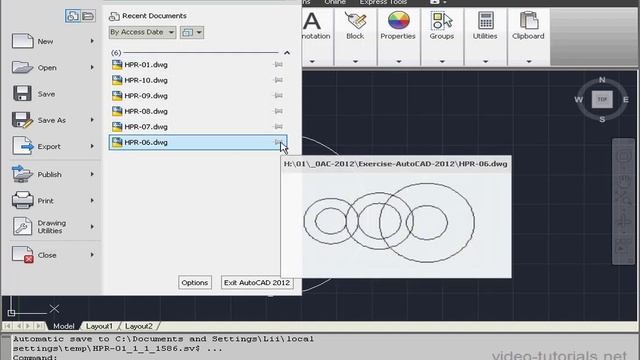Click the Export icon
Image resolution: width=640 pixels, height=360 pixels.
click(22, 146)
